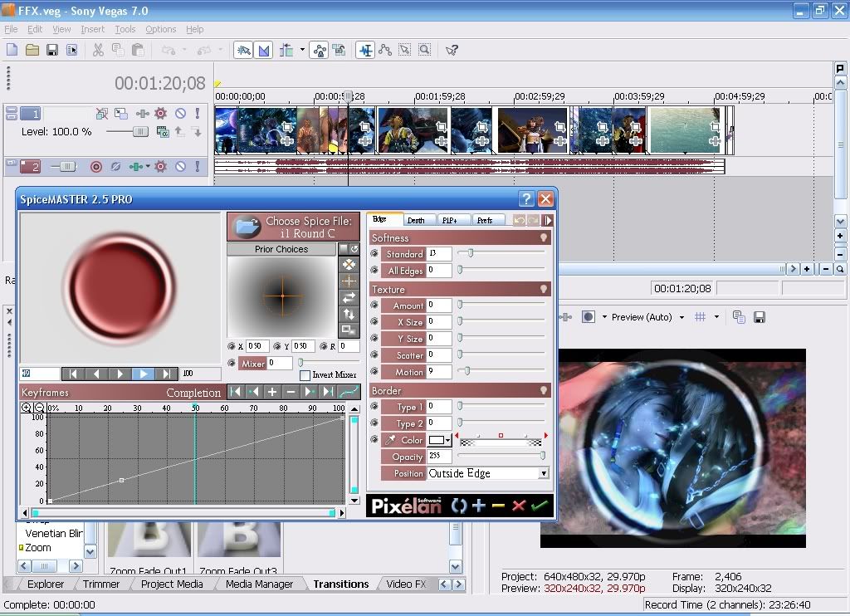Expand the border Color swatch dropdown

448,440
